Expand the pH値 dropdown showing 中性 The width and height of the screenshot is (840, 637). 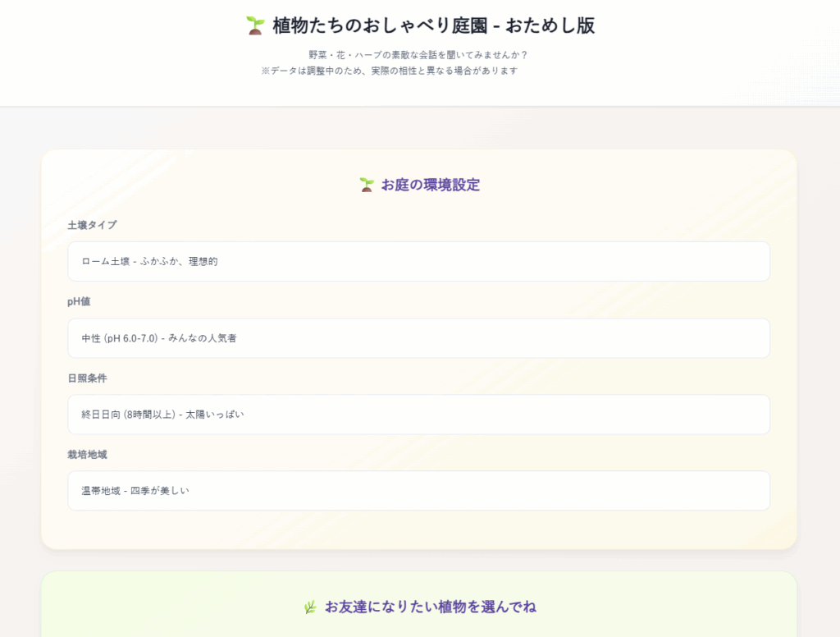(418, 338)
